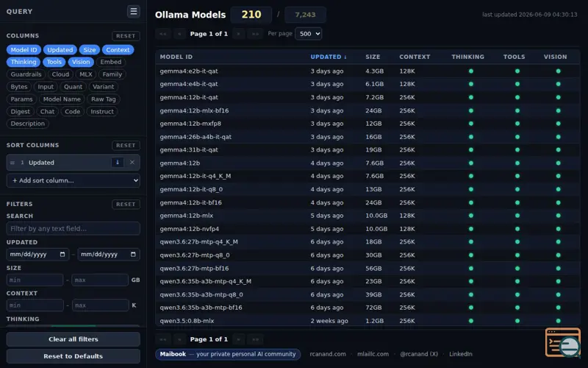
Task: Toggle the Size column chip
Action: (89, 50)
